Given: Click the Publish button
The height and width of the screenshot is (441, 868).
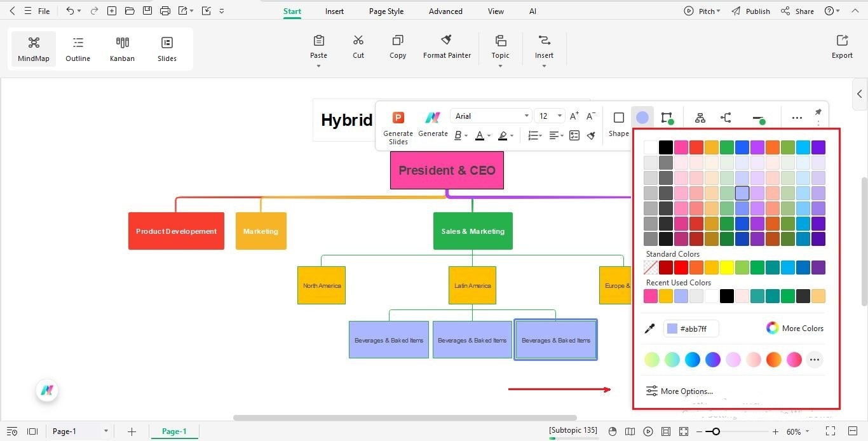Looking at the screenshot, I should click(x=750, y=11).
